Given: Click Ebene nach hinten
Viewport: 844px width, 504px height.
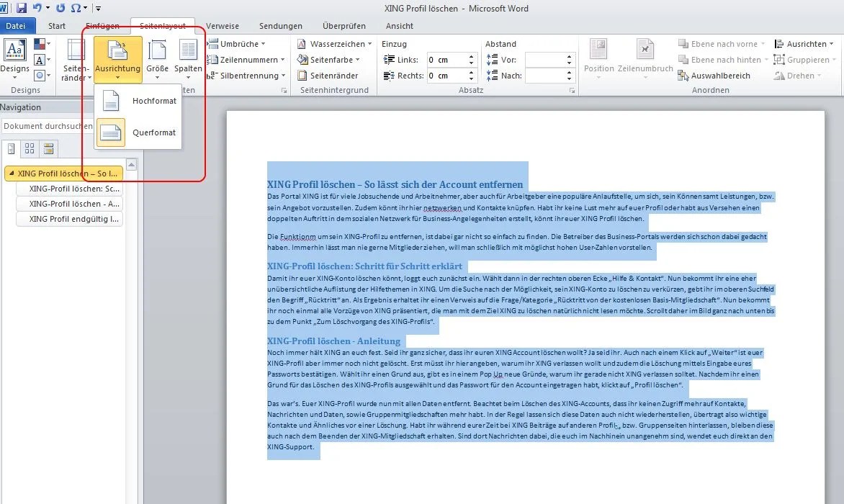Looking at the screenshot, I should coord(723,60).
